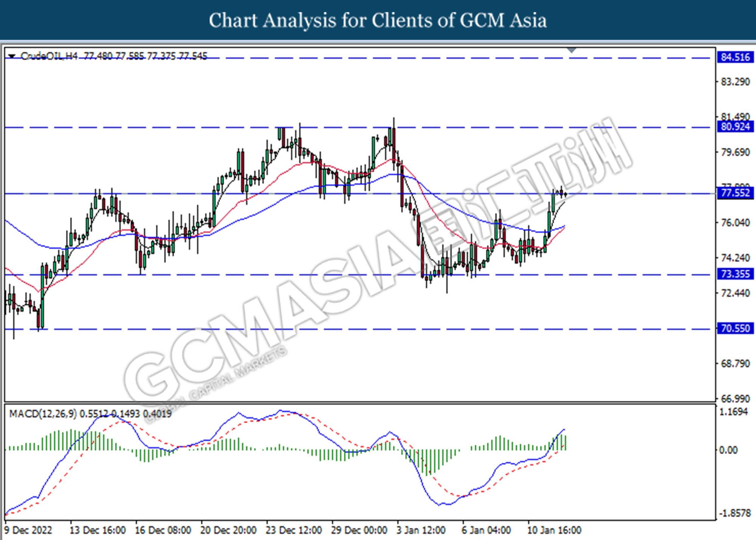Click the 16 Dec 08:00 time label
Image resolution: width=756 pixels, height=540 pixels.
point(163,530)
